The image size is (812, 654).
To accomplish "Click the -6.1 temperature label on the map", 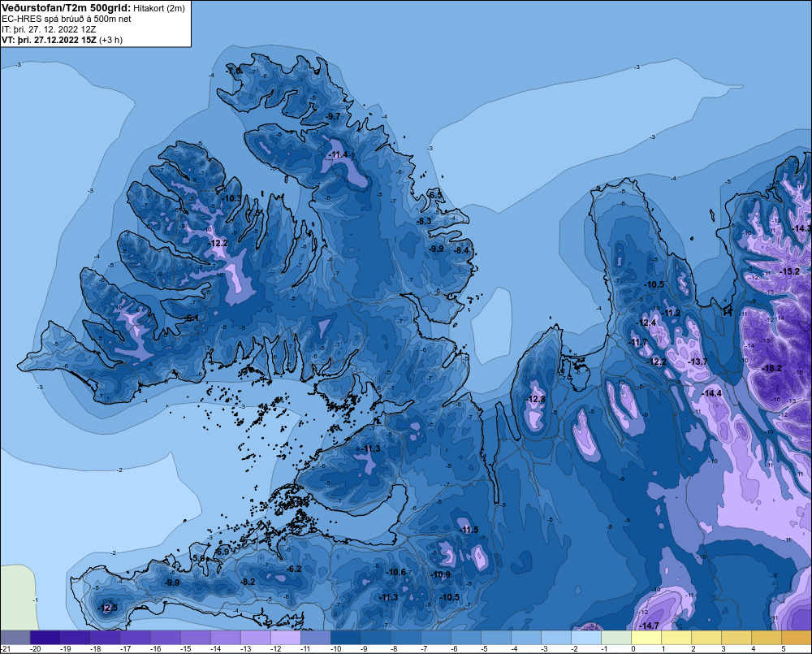I will tap(191, 318).
